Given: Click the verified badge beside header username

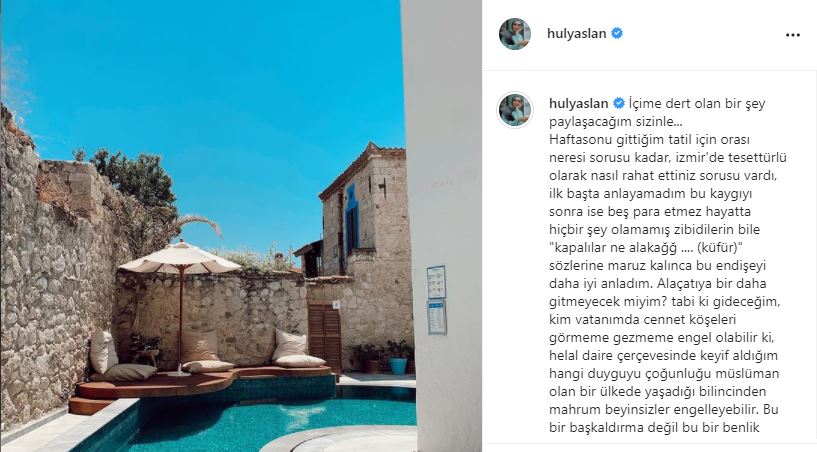Looking at the screenshot, I should click(617, 33).
